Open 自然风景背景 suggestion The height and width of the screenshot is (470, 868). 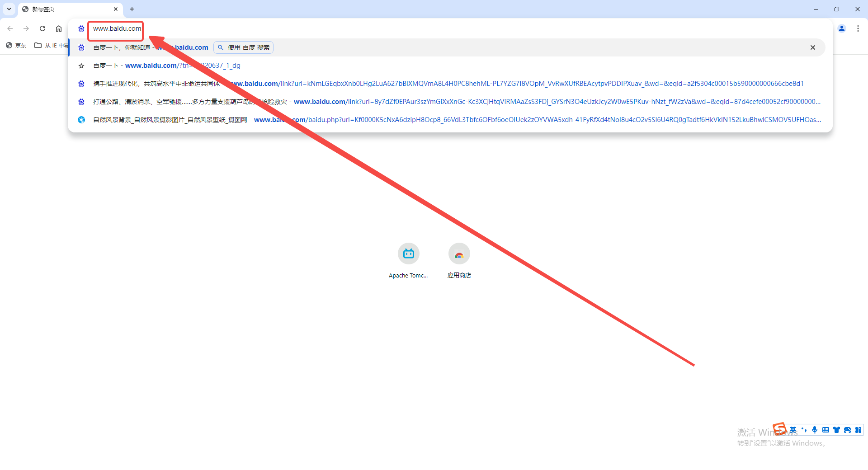[447, 120]
